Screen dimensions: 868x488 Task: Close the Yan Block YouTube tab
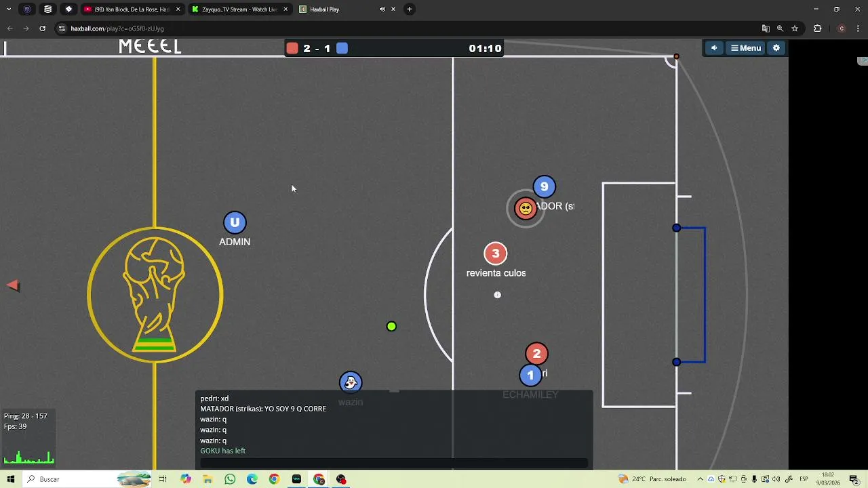coord(178,9)
